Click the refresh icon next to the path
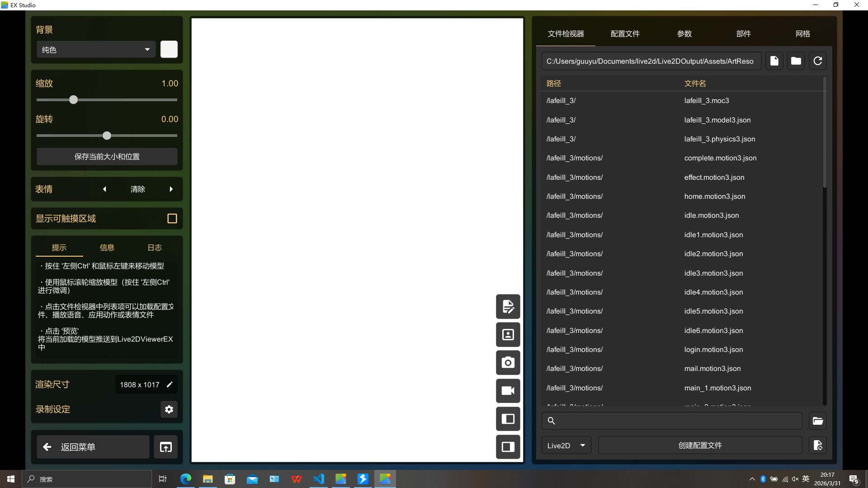The height and width of the screenshot is (488, 868). (817, 61)
